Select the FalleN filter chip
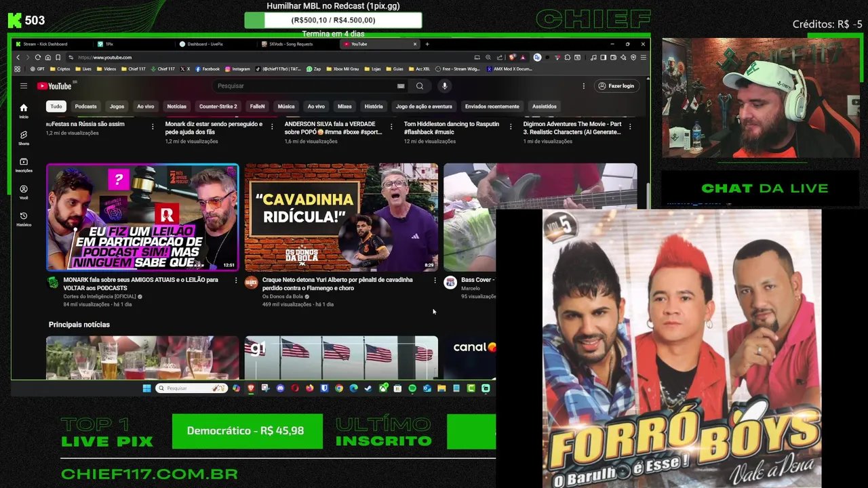Screen dimensions: 868x488 click(x=257, y=106)
